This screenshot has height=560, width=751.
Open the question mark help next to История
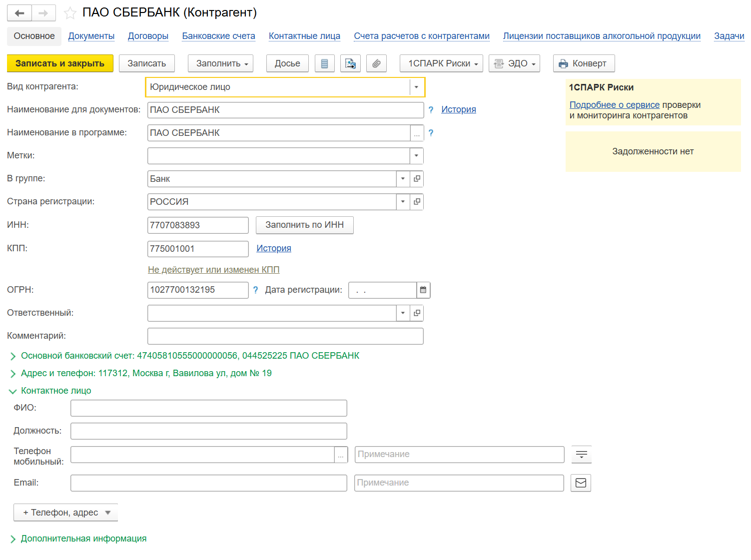431,110
